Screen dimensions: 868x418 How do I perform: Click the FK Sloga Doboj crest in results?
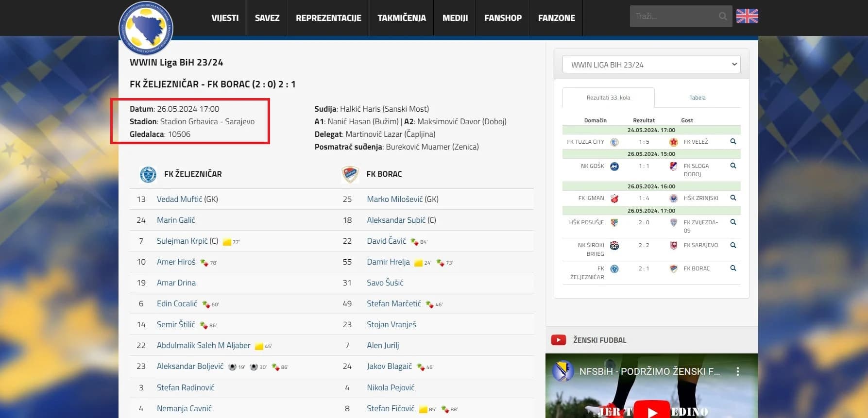[x=673, y=167]
